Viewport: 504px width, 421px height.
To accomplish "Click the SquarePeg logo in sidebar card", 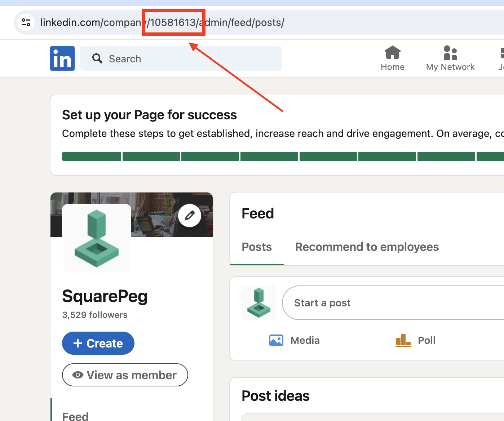I will click(x=97, y=238).
